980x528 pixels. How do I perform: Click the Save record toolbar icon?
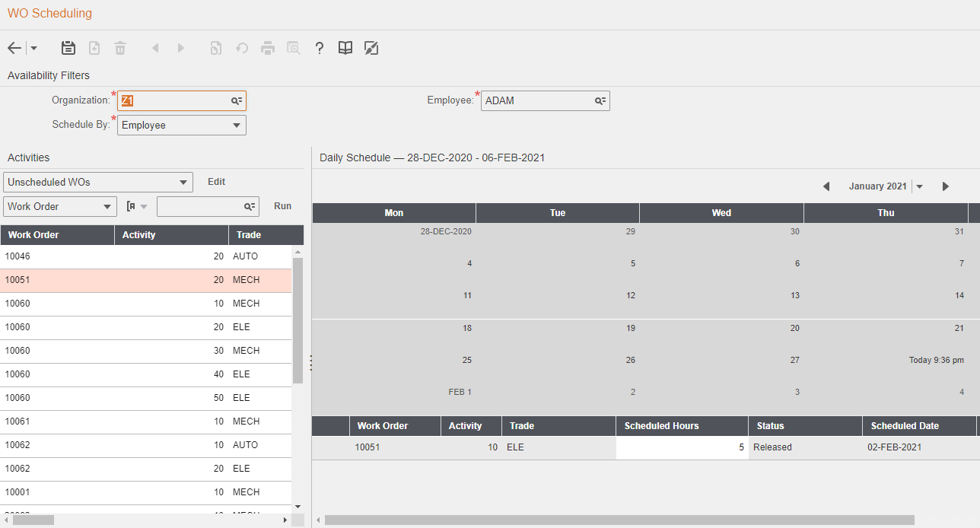pyautogui.click(x=68, y=48)
